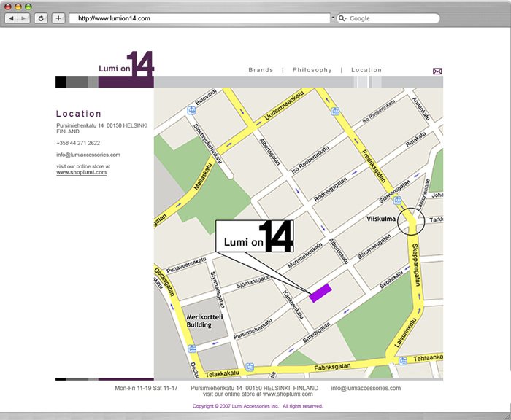Click the browser back arrow button

pos(12,18)
